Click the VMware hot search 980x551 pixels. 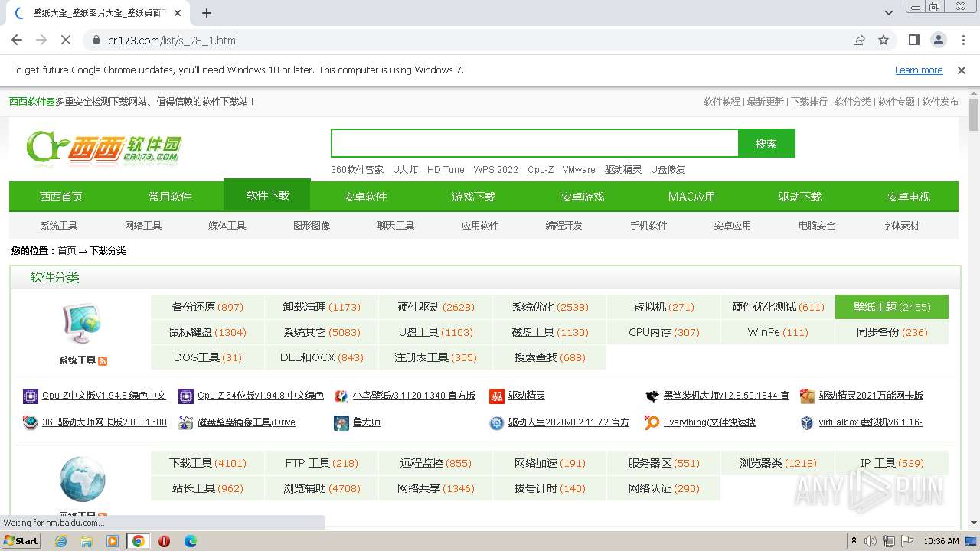(x=579, y=170)
